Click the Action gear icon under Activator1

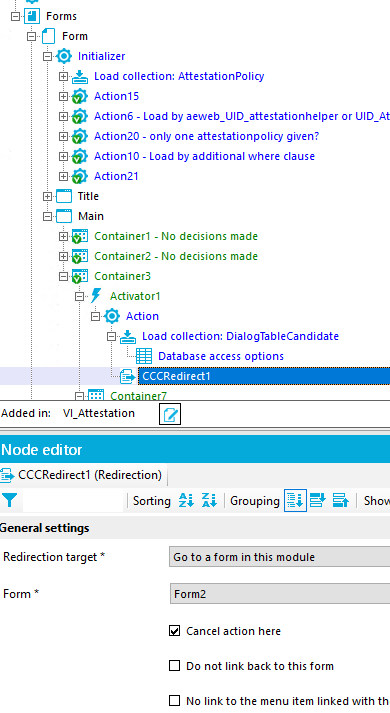(112, 316)
